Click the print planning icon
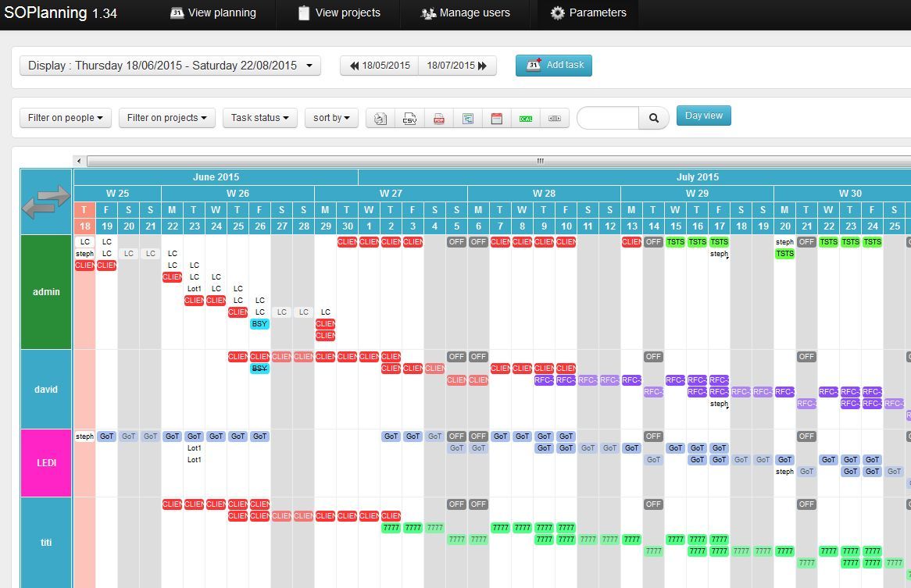Screen dimensions: 911x588 pyautogui.click(x=380, y=118)
